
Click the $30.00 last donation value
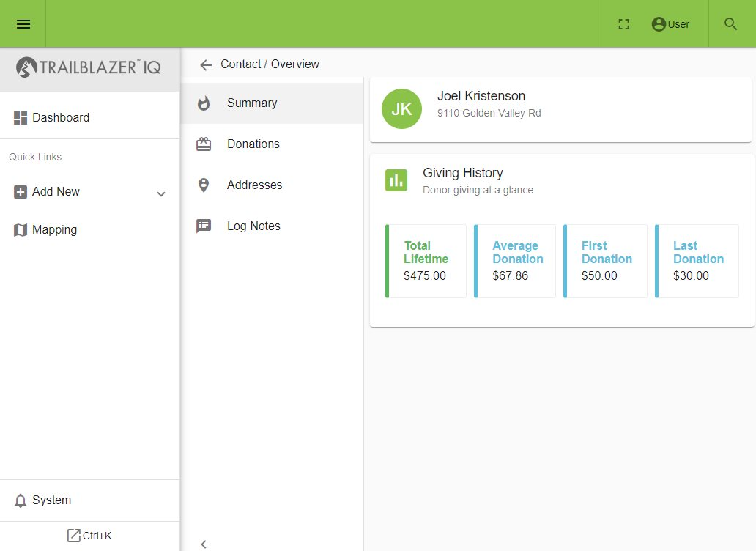click(x=691, y=275)
